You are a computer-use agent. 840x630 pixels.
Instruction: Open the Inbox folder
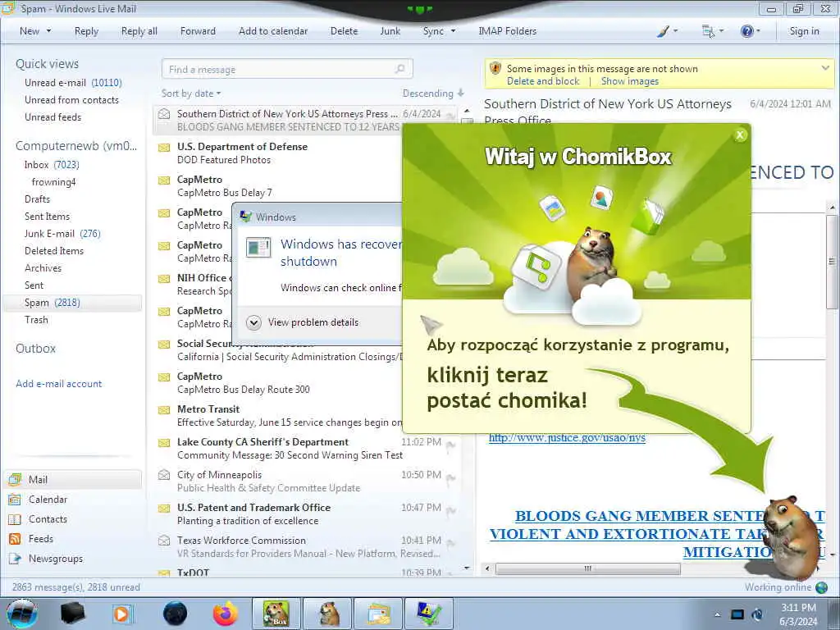[x=52, y=164]
